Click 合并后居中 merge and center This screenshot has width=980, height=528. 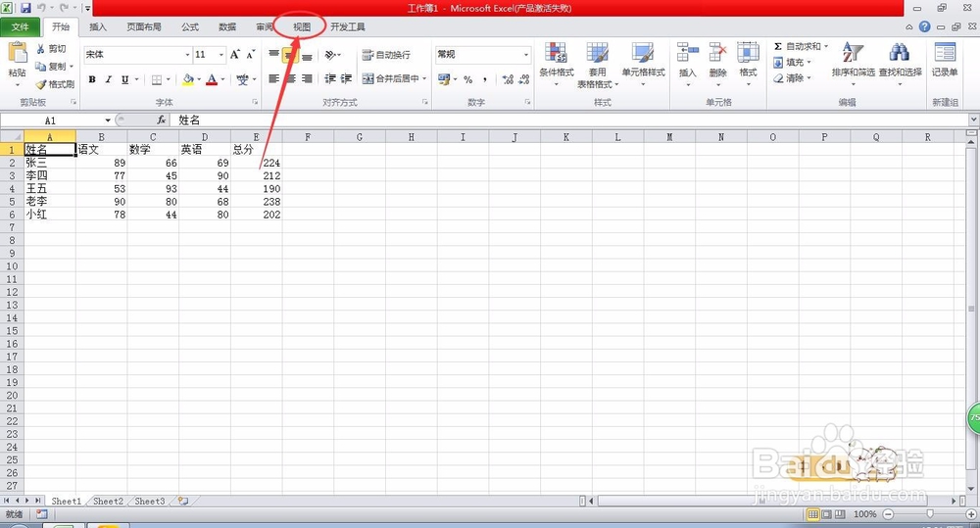coord(391,78)
